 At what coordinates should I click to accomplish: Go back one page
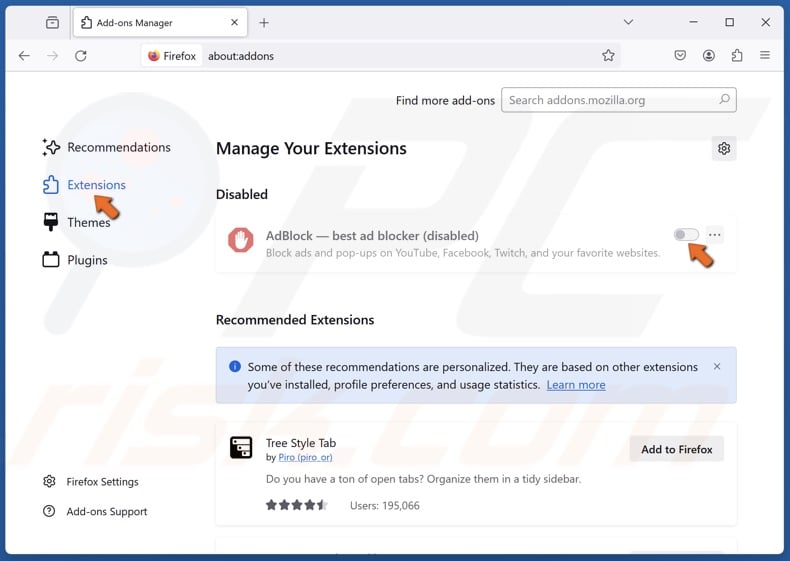24,56
